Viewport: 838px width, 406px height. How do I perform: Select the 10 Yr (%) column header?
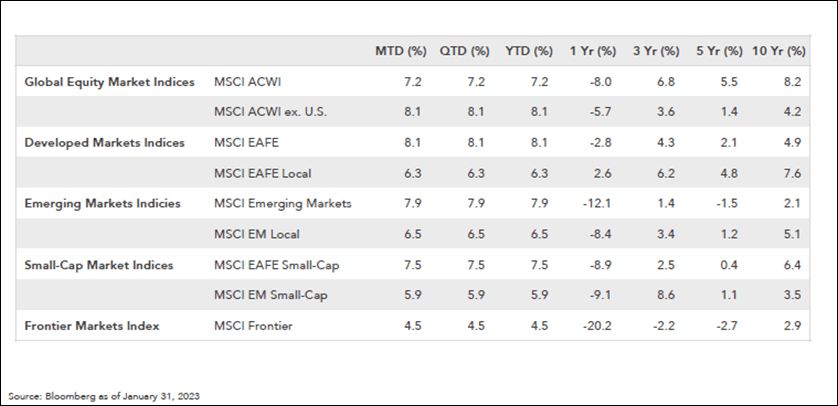780,51
